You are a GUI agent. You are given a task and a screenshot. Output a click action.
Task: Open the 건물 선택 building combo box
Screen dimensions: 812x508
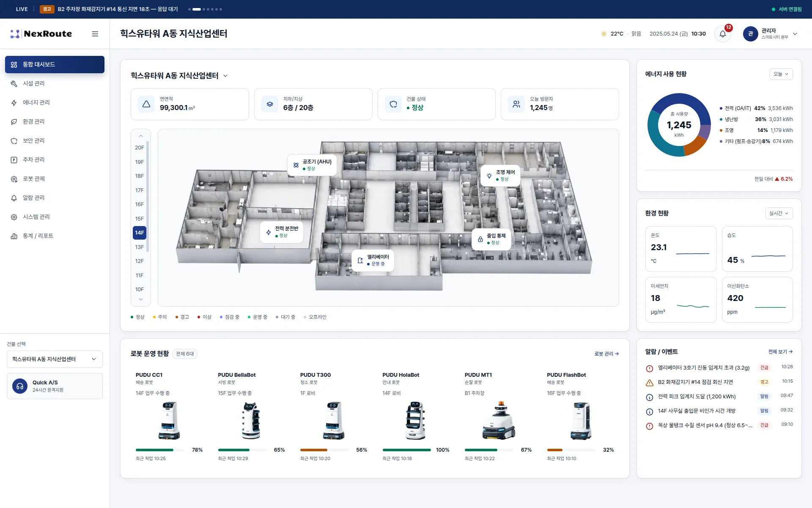[55, 359]
